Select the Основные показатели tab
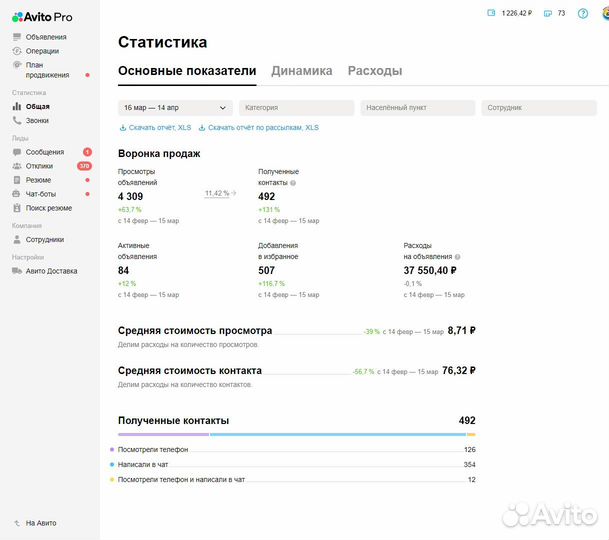609x540 pixels. click(x=187, y=71)
